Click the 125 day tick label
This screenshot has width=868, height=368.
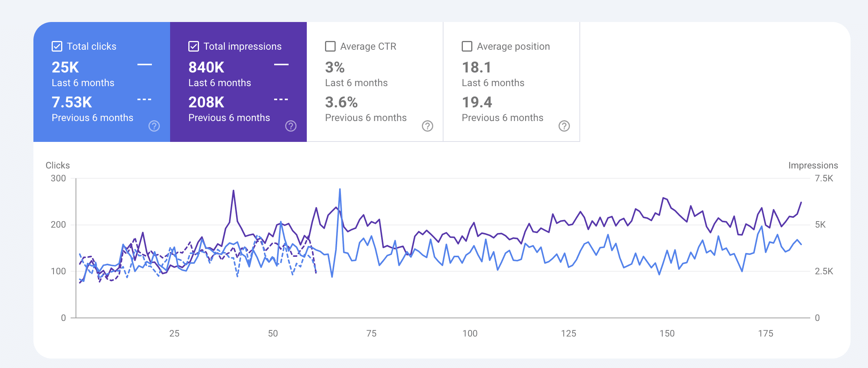(x=568, y=333)
